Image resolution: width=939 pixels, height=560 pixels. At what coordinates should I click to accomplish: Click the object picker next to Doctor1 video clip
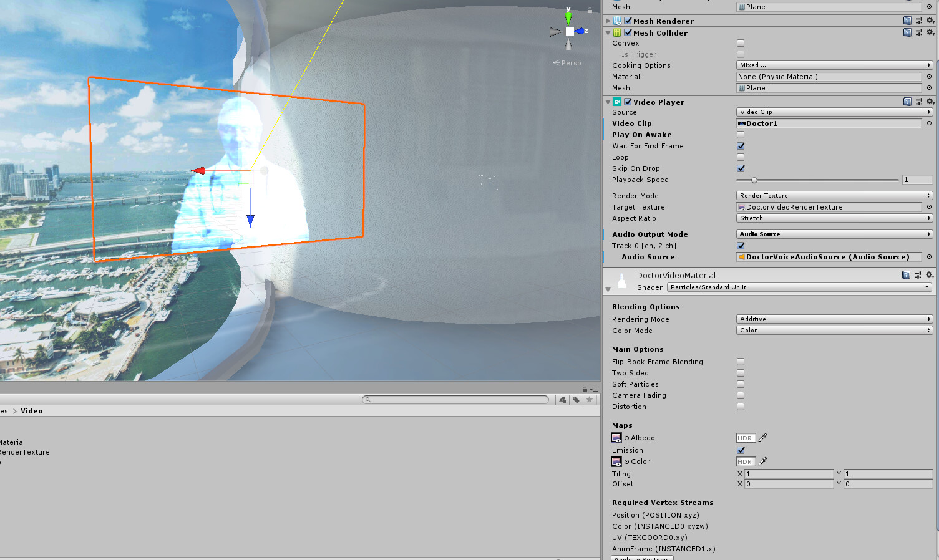point(930,123)
